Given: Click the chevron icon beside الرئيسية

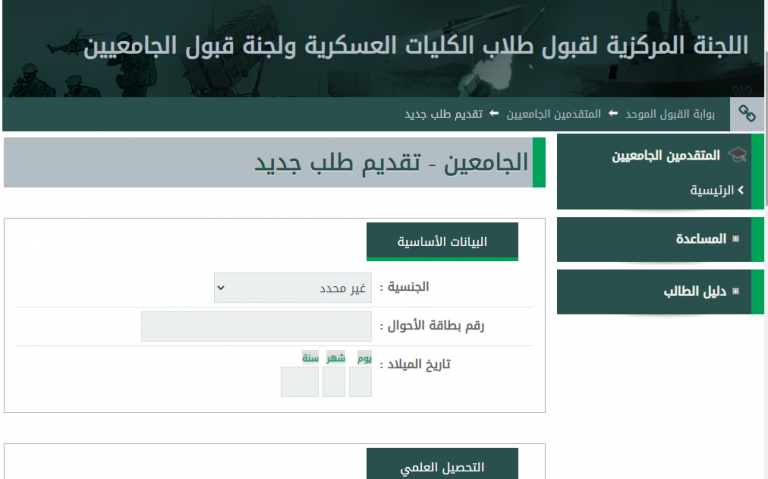Looking at the screenshot, I should click(741, 190).
